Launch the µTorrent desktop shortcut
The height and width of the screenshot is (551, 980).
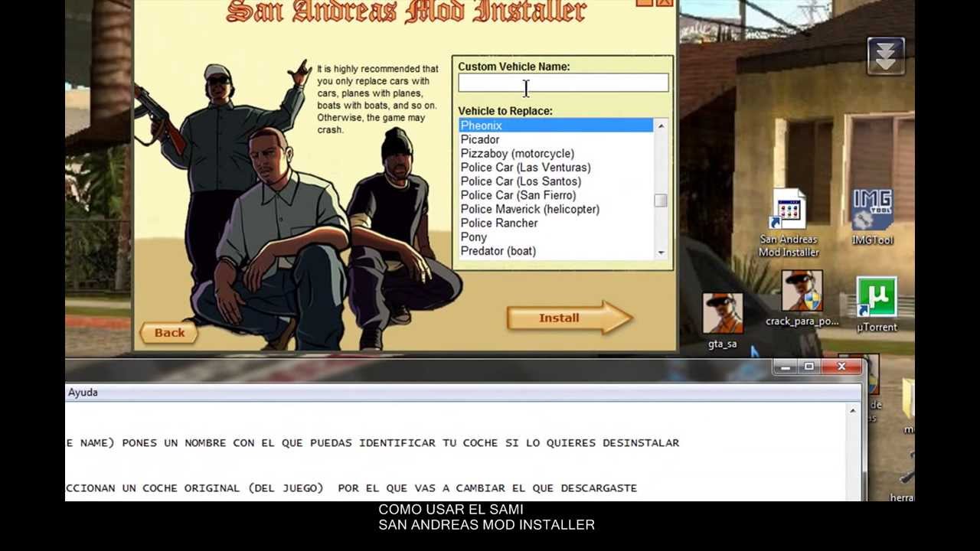click(877, 305)
